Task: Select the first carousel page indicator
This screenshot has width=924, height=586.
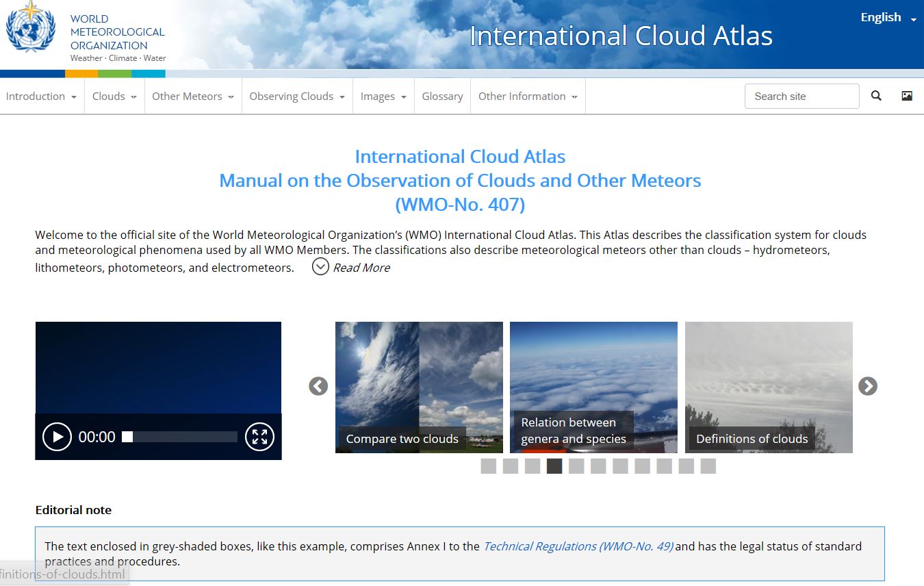Action: [488, 466]
